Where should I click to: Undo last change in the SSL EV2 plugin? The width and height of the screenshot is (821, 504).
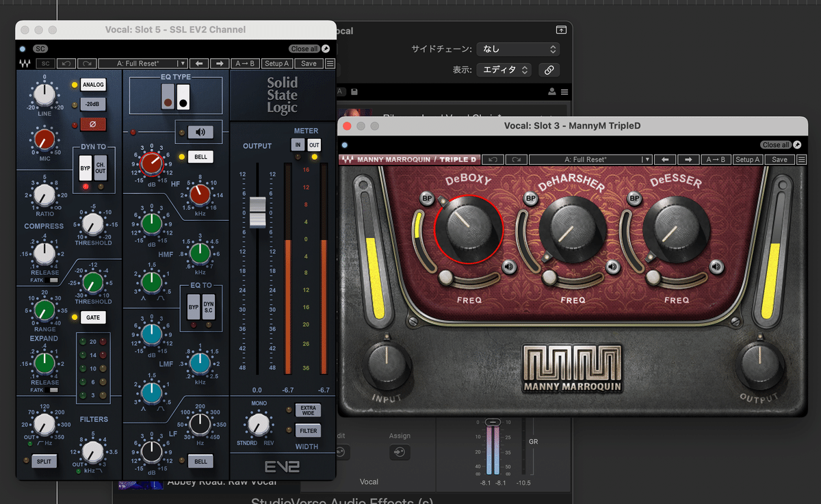click(66, 63)
